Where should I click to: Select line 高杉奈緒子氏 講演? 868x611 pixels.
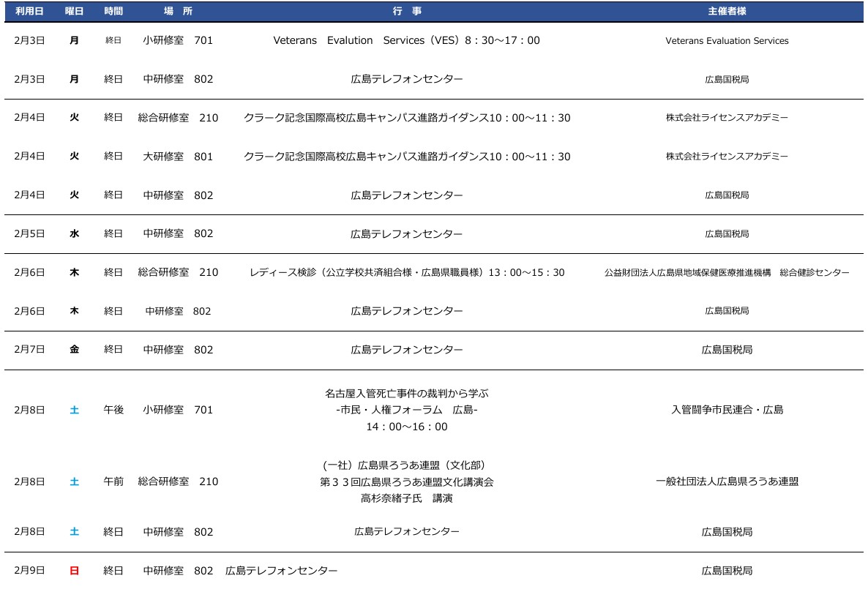pos(407,498)
